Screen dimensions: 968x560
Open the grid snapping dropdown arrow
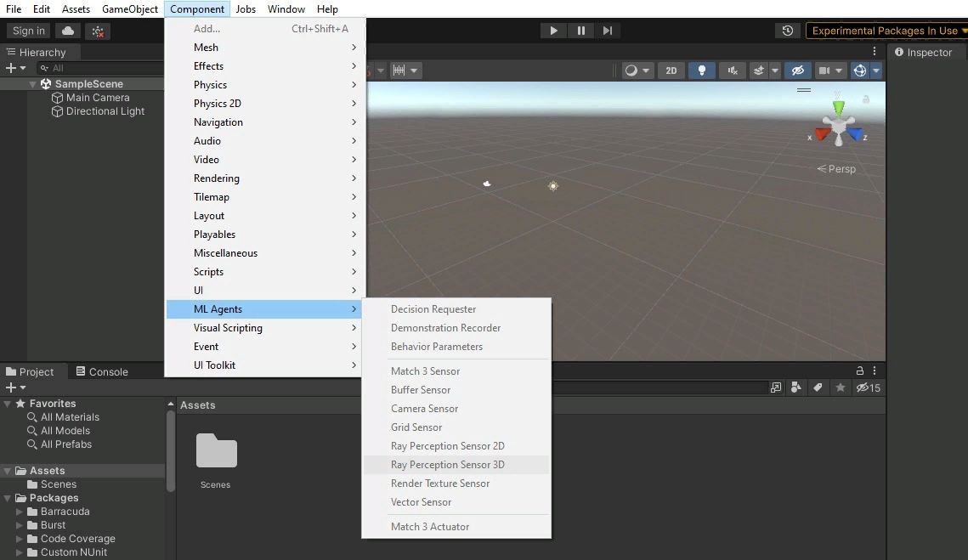[x=414, y=71]
